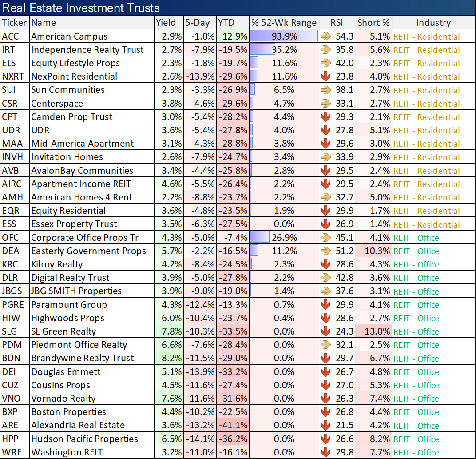Click REIT - Residential in the ACC row
This screenshot has width=476, height=459.
tap(427, 37)
